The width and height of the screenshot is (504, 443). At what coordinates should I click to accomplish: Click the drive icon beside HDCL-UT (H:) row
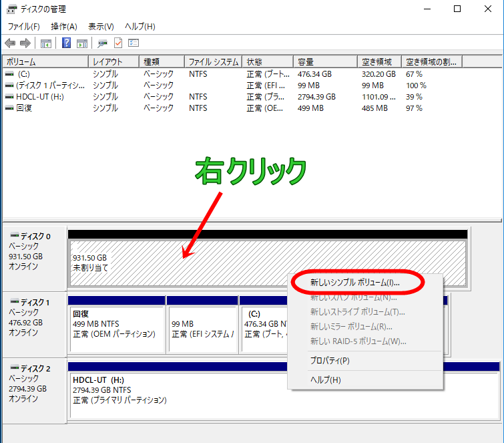[x=9, y=96]
